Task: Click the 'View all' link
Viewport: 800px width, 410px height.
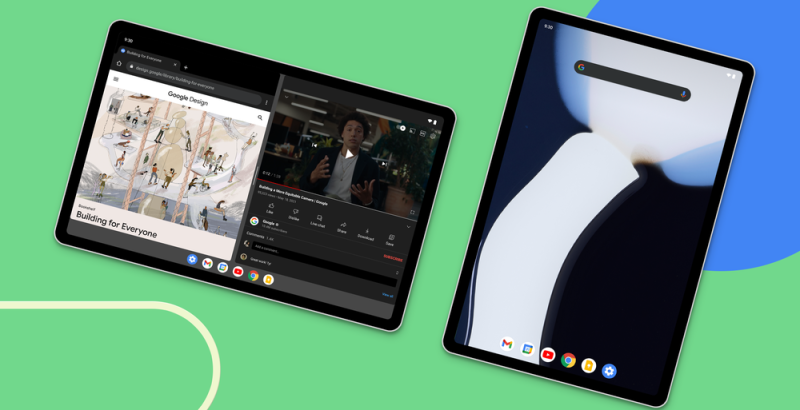Action: pyautogui.click(x=388, y=295)
